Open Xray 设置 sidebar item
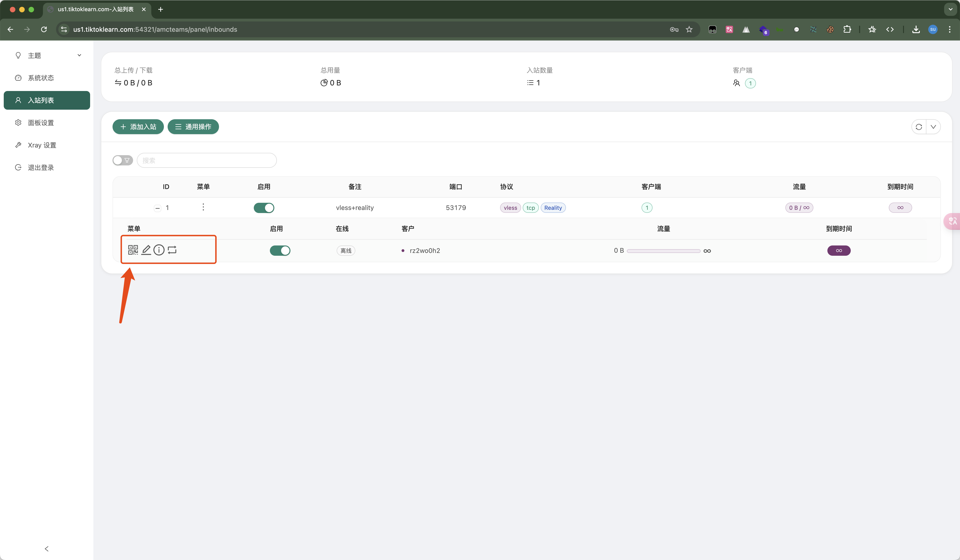This screenshot has height=560, width=960. point(42,145)
